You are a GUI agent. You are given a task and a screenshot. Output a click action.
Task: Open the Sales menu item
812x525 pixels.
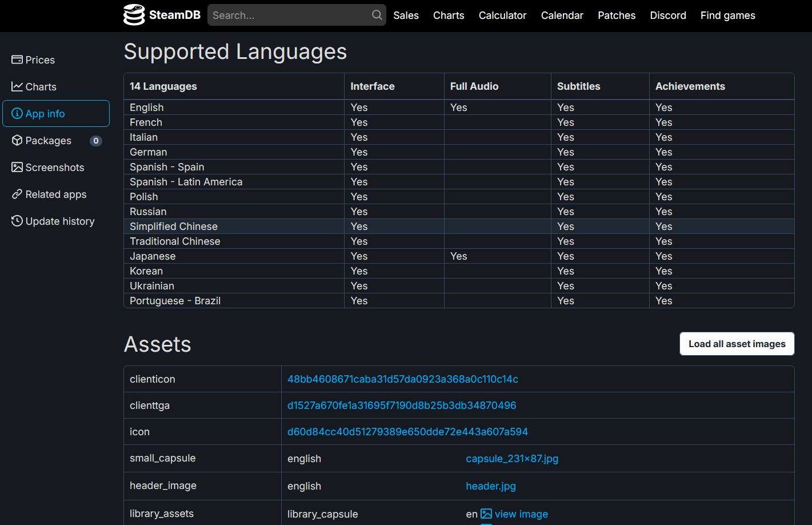[x=406, y=15]
